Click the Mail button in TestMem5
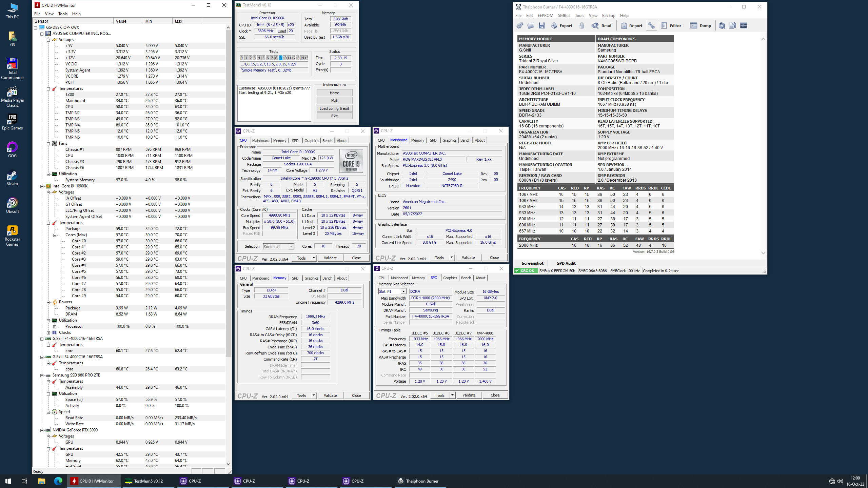This screenshot has width=868, height=488. pyautogui.click(x=334, y=101)
